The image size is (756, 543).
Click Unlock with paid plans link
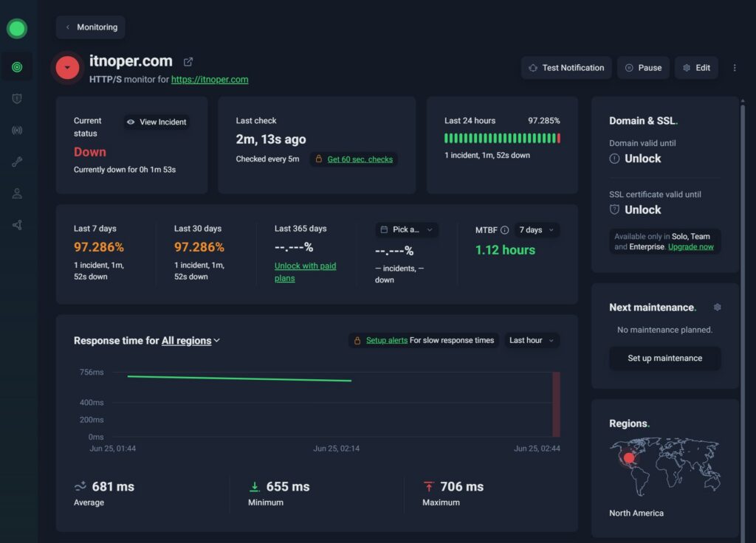[x=305, y=271]
